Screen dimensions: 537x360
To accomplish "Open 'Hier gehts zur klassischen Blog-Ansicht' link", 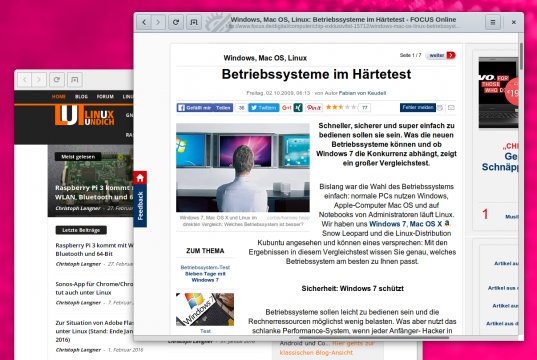I will [x=326, y=348].
